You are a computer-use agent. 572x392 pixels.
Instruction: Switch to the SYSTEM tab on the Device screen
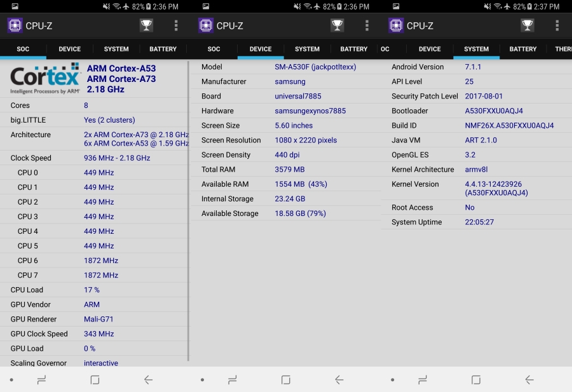307,49
